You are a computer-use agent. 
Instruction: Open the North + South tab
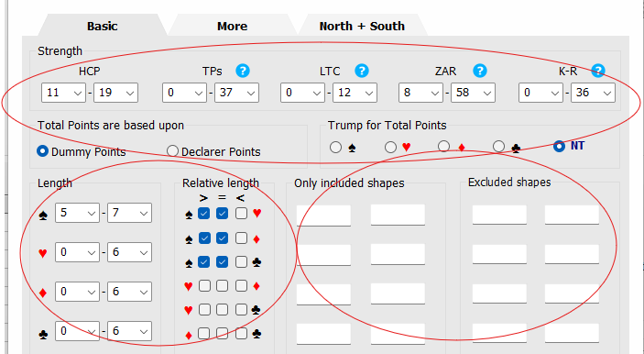coord(362,26)
